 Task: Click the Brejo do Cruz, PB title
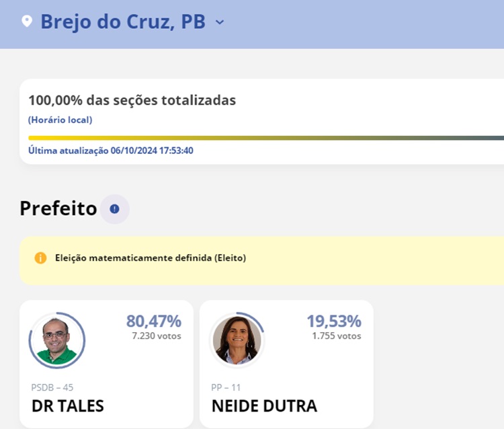click(x=123, y=22)
